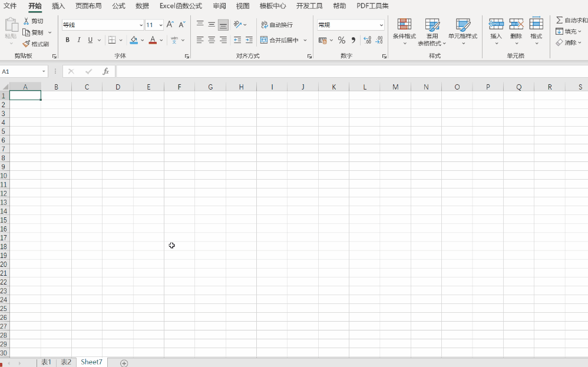Toggle Wrap Text (自动换行)
This screenshot has height=367, width=588.
click(277, 25)
